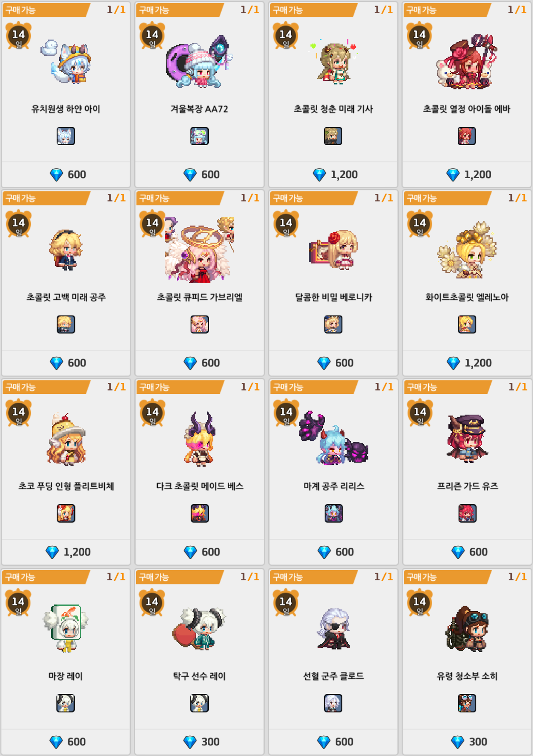Click the 마계 공주 리리스 small portrait icon

(333, 513)
